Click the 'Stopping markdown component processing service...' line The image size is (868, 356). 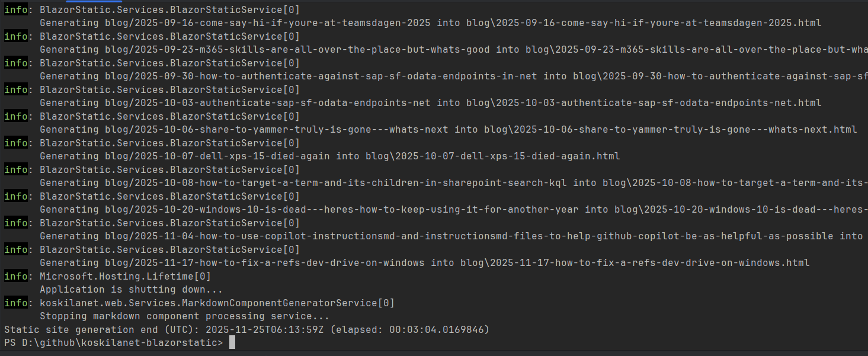184,316
